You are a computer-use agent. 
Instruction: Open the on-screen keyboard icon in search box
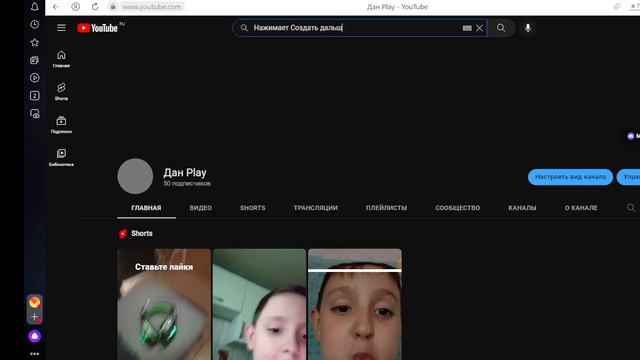467,28
